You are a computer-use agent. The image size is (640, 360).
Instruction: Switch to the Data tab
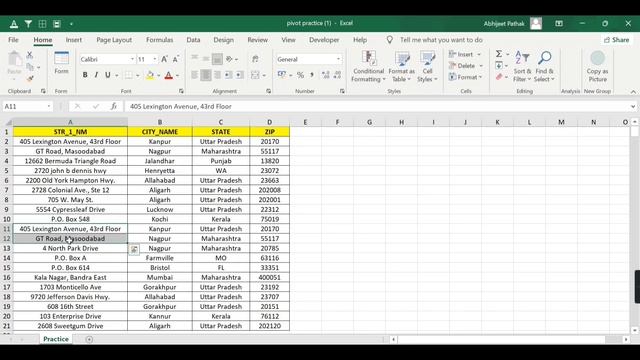(193, 40)
